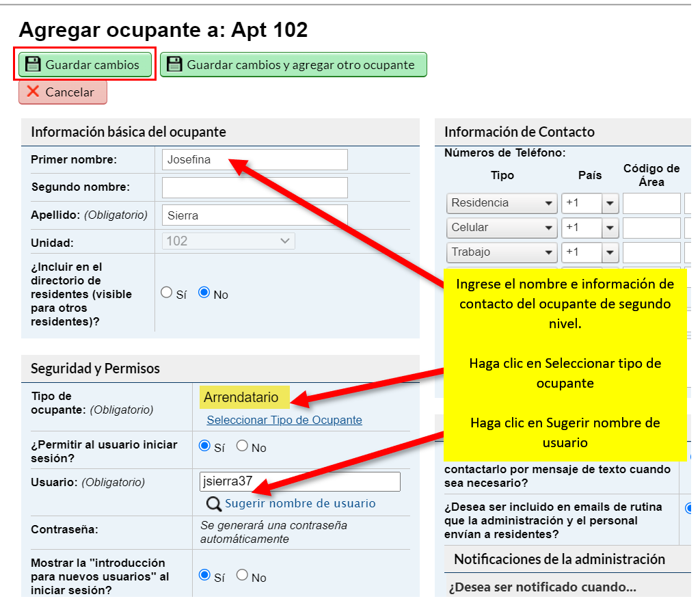The image size is (700, 601).
Task: Click the automatic password note under Contraseña
Action: pos(273,532)
